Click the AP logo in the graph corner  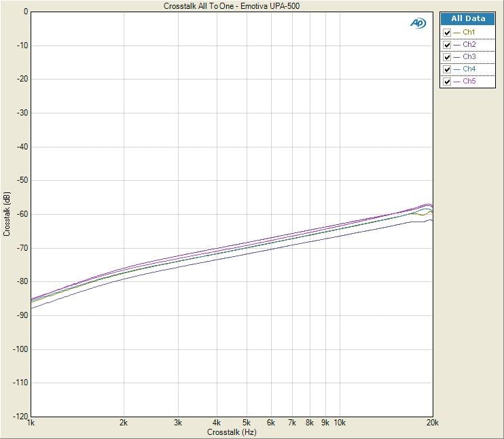[418, 22]
